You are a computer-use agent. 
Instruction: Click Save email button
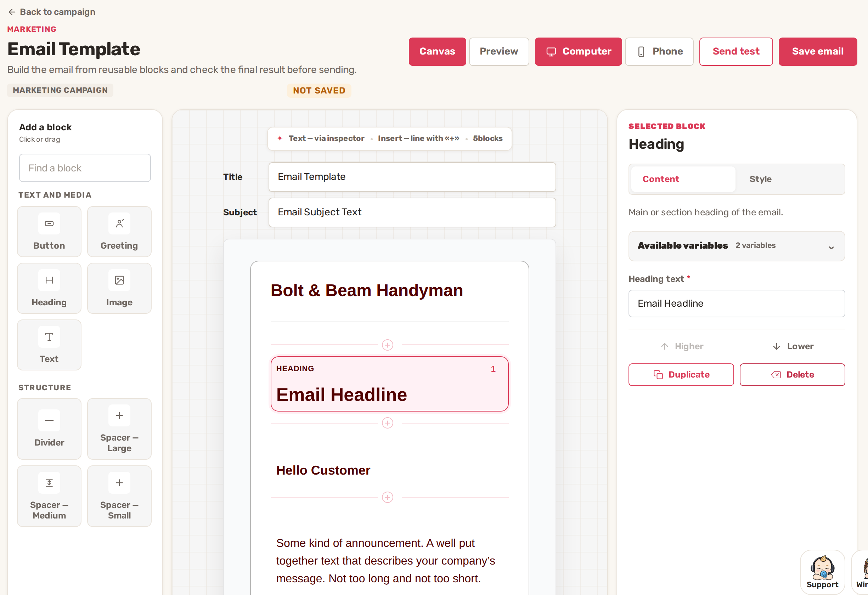(x=818, y=51)
